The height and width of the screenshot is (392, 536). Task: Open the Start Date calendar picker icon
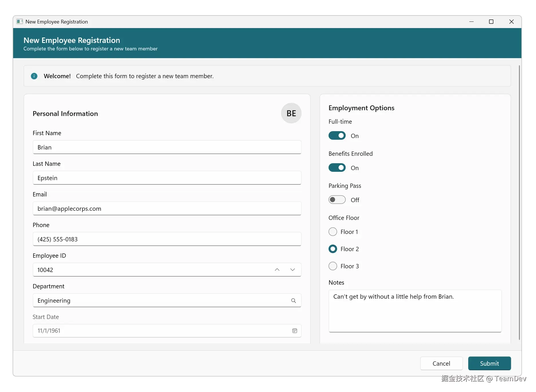pos(294,331)
